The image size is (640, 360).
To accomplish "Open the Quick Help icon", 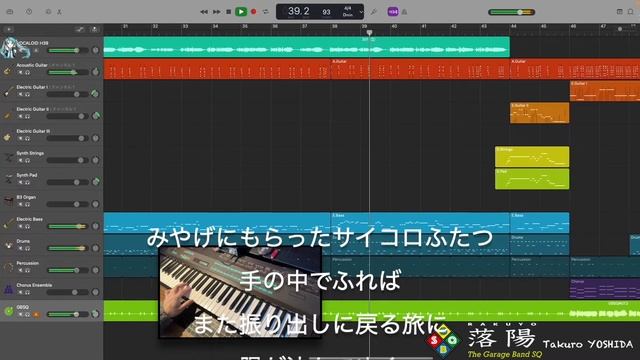I will pos(29,12).
